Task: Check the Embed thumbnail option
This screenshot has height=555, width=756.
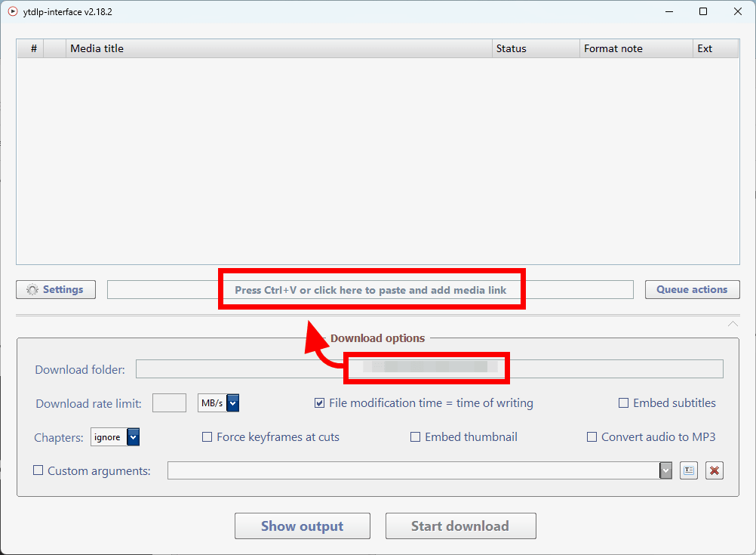Action: point(415,437)
